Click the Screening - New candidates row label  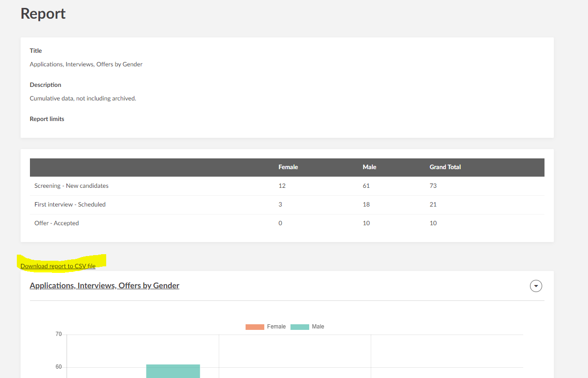click(x=71, y=186)
